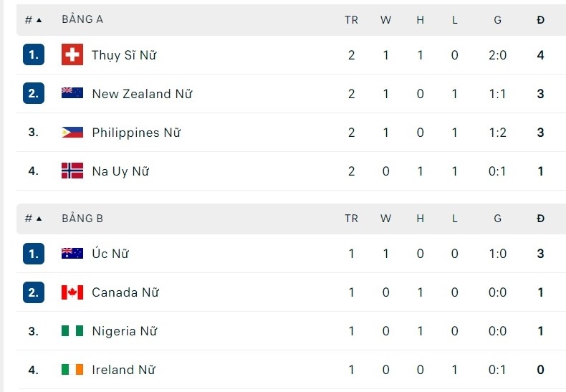Screen dimensions: 566x392
Task: Click the Canada flag icon
Action: point(72,292)
